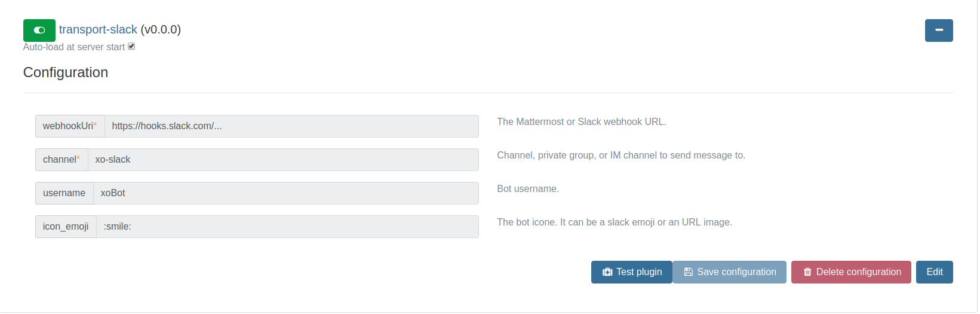Click the Auto-load at server start label
This screenshot has width=980, height=314.
click(x=74, y=47)
